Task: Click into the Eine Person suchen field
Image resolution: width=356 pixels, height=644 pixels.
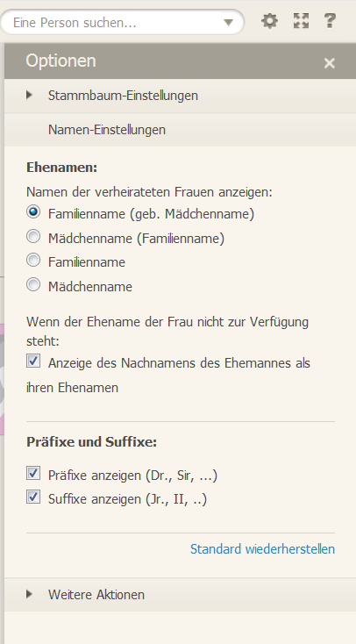Action: point(116,22)
